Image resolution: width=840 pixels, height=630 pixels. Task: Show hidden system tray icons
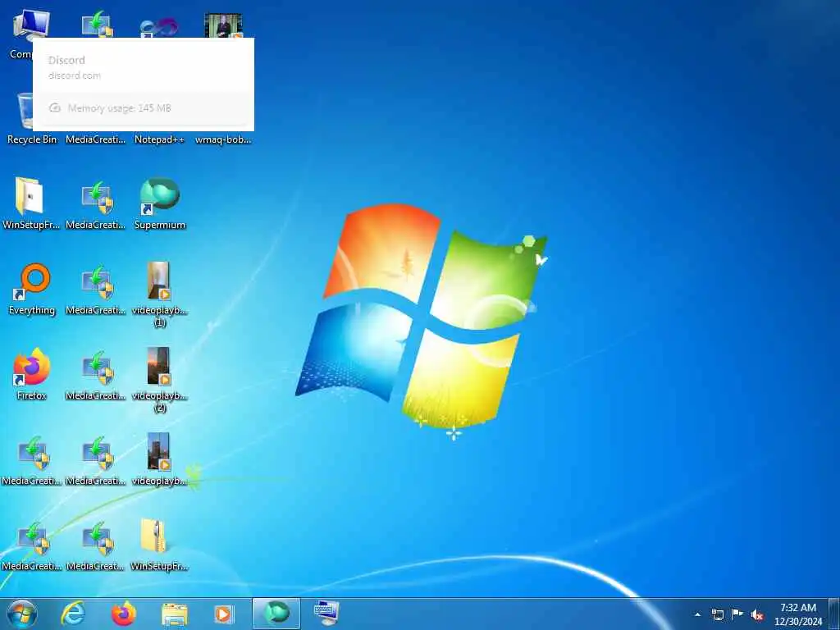[x=697, y=614]
